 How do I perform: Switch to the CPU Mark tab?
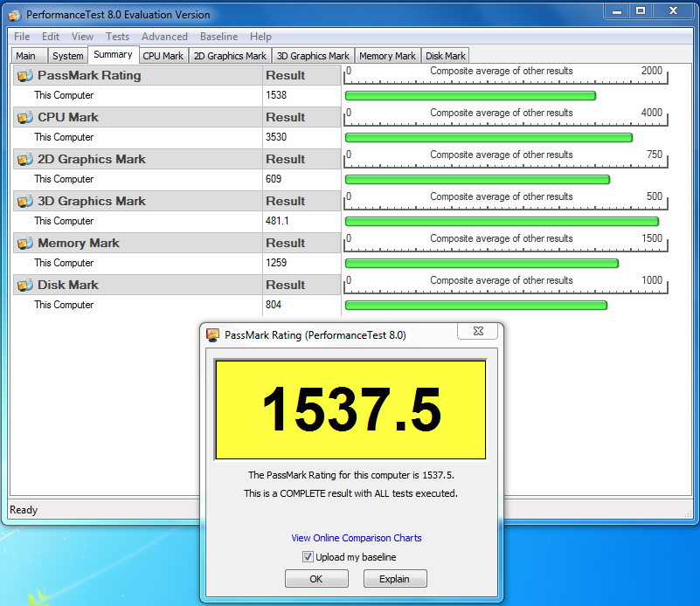163,56
